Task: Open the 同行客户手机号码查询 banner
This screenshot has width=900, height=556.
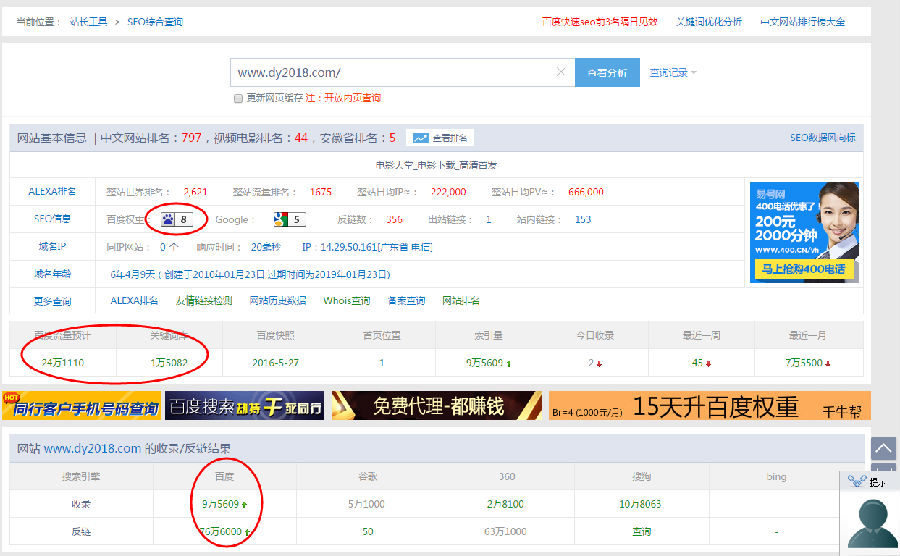Action: tap(81, 406)
